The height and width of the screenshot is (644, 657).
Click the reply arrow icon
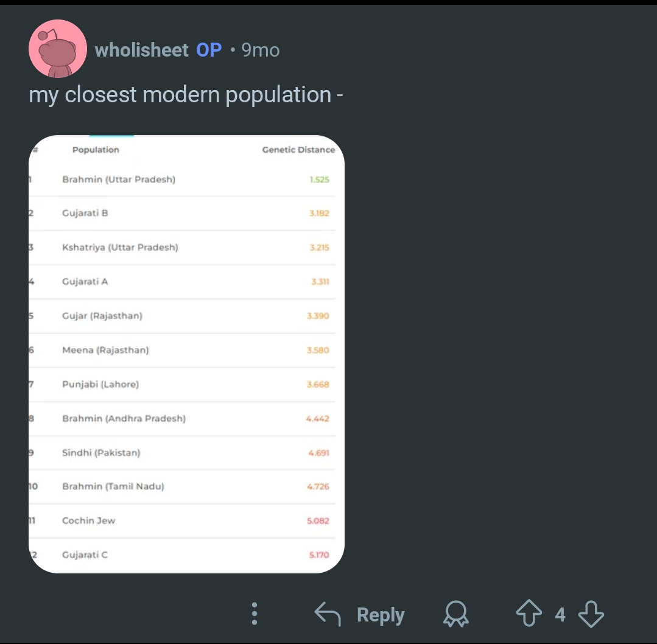click(327, 614)
